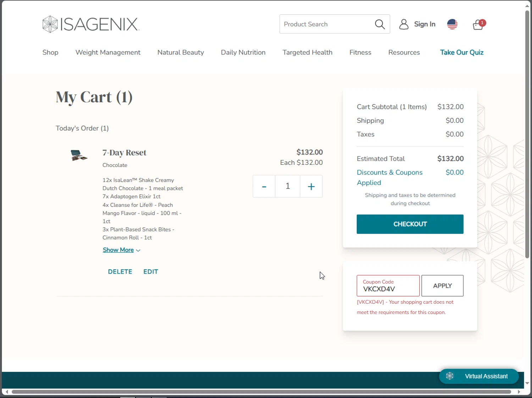Click the coupon error message text

pos(405,307)
